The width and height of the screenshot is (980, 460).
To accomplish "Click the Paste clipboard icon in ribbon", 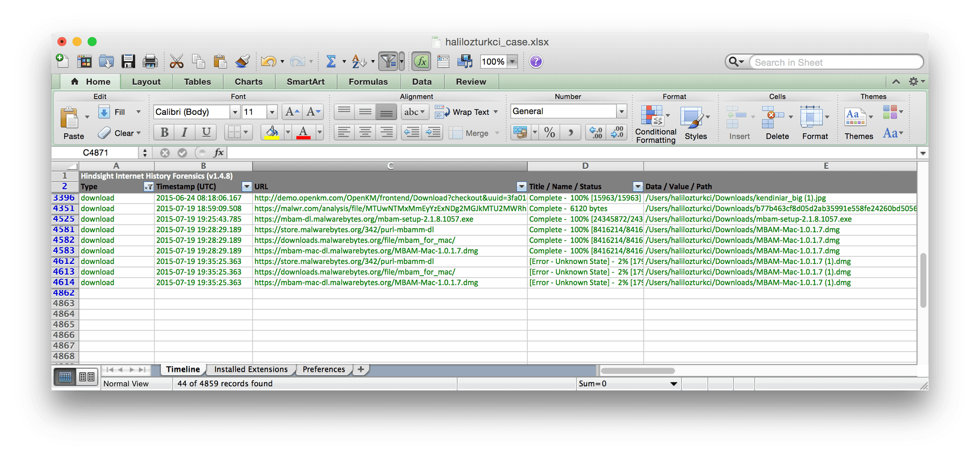I will 69,118.
